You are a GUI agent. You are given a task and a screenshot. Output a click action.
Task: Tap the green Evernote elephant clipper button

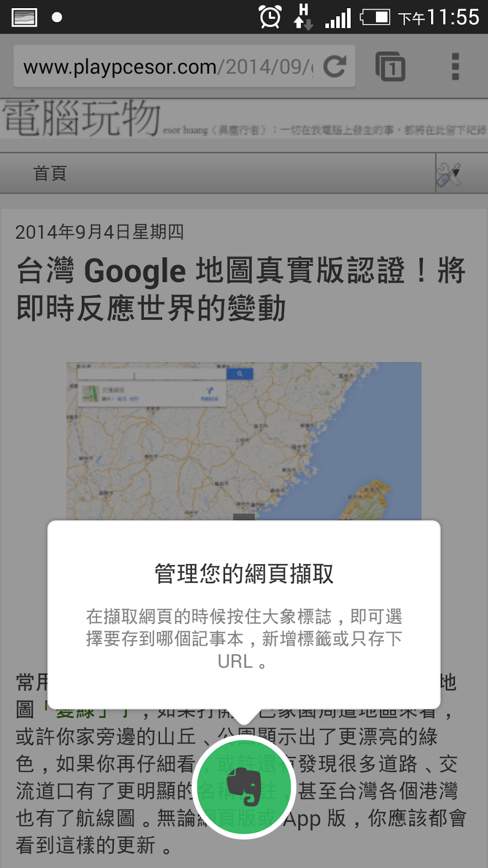(x=244, y=787)
